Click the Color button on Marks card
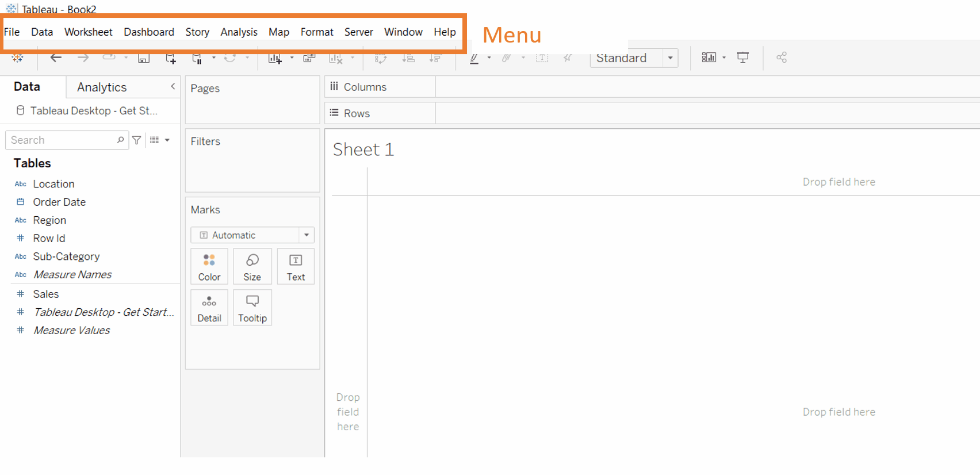Viewport: 980px width, 475px height. point(209,266)
